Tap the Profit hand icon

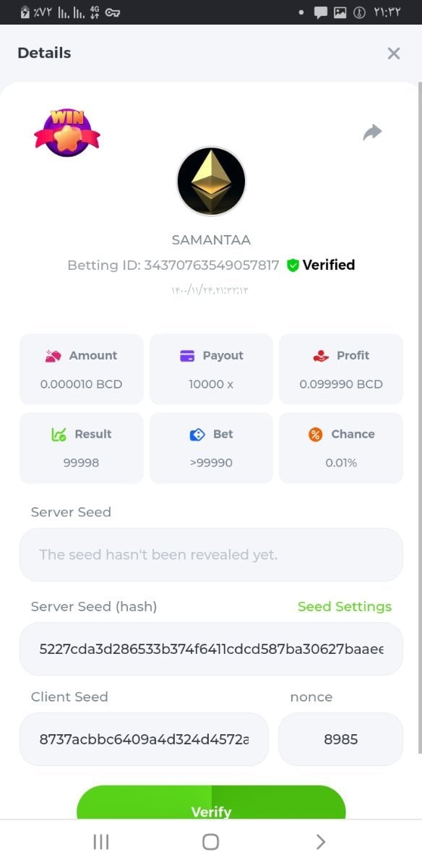click(321, 356)
